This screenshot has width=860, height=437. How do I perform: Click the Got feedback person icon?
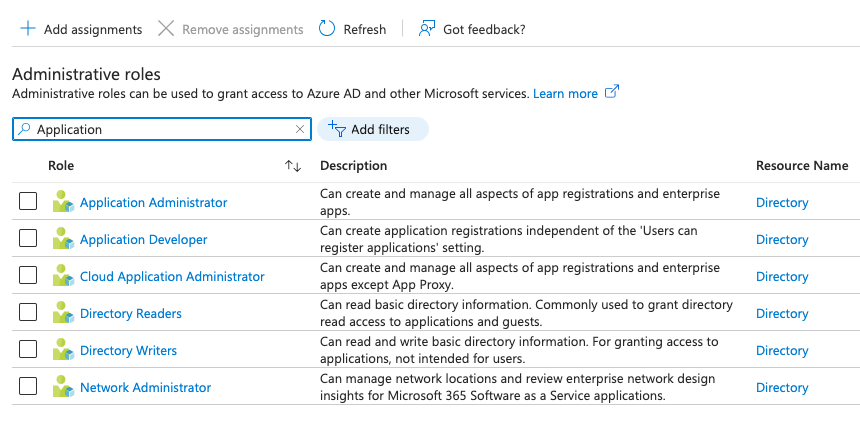[x=427, y=29]
